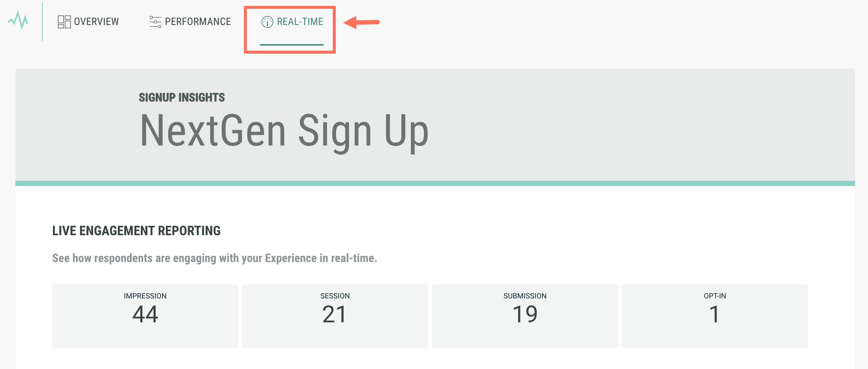Switch to the Overview tab
The width and height of the screenshot is (868, 369).
click(96, 22)
